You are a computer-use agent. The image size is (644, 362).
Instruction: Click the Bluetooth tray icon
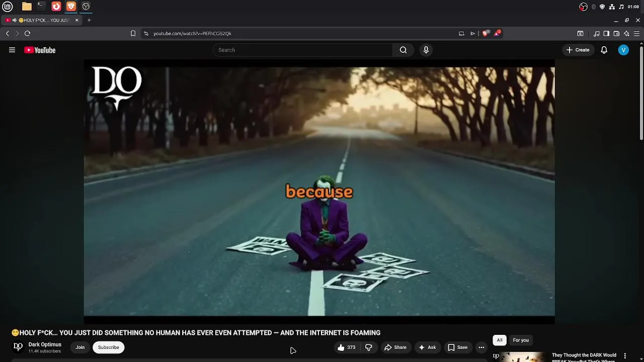(x=594, y=7)
